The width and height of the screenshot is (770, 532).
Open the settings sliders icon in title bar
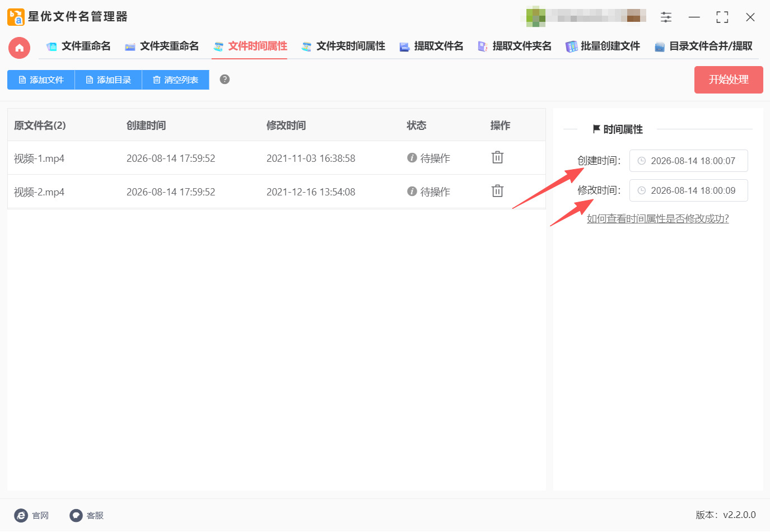point(666,17)
